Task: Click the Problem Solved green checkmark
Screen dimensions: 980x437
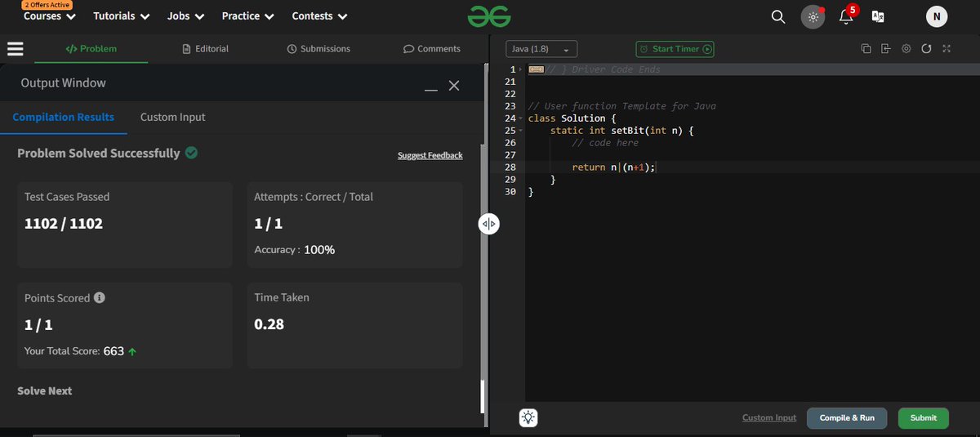Action: coord(191,153)
